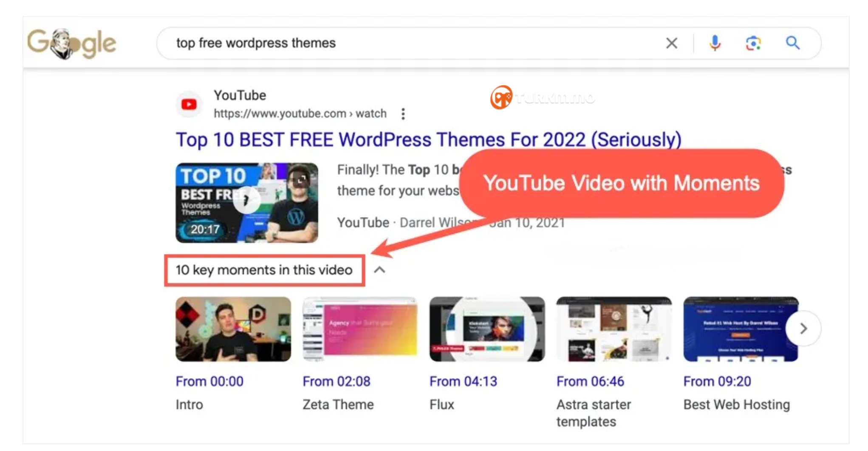Click the 'Intro' moment title
Screen dimensions: 868x451
click(189, 404)
